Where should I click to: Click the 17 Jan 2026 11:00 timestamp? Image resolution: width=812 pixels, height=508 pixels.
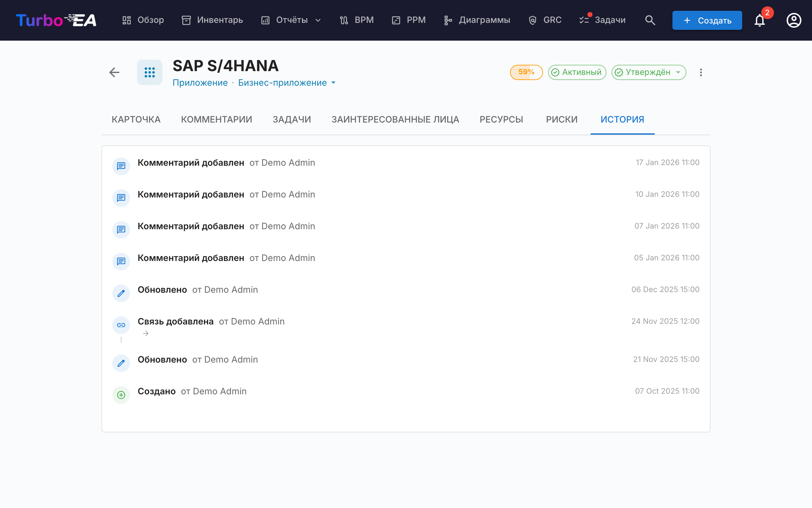click(x=667, y=163)
